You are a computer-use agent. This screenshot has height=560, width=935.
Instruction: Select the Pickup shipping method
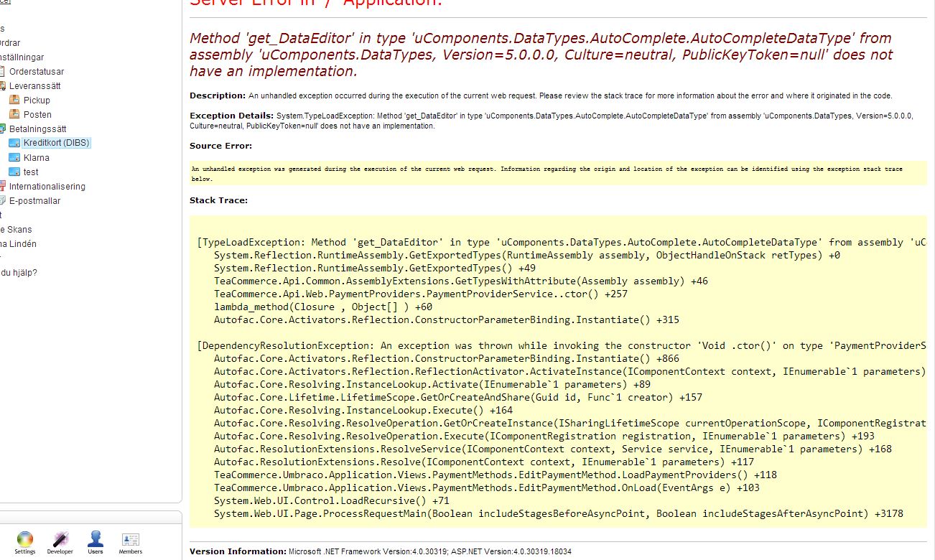point(37,100)
